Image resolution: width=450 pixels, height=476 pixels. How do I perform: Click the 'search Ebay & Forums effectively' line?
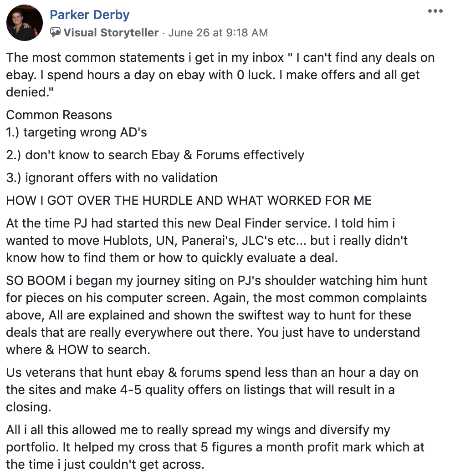[155, 155]
